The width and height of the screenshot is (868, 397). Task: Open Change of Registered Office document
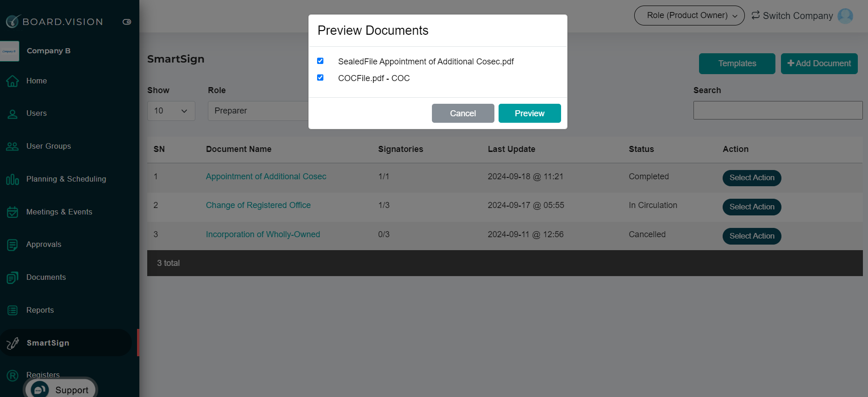click(258, 205)
